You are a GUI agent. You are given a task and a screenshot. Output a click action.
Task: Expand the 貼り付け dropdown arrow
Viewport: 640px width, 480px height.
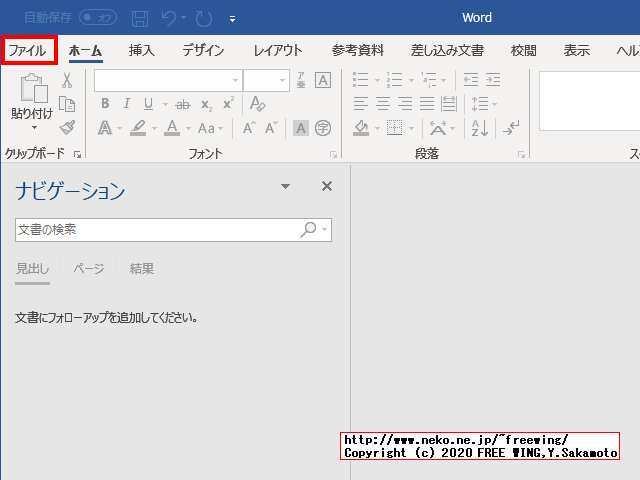coord(34,128)
